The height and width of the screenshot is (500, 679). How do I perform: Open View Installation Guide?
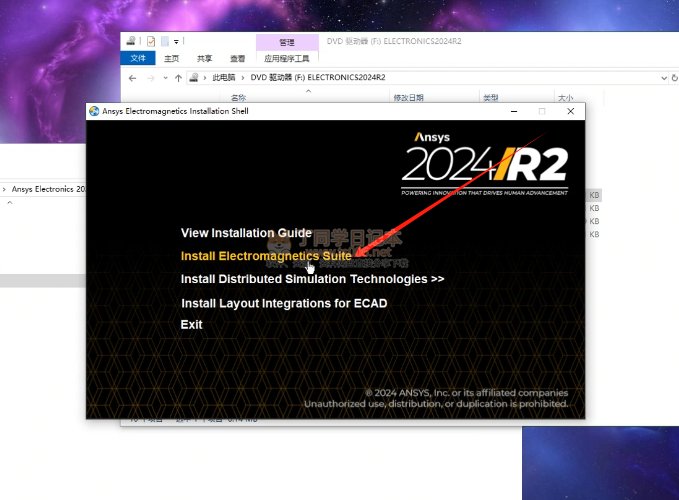pyautogui.click(x=246, y=233)
